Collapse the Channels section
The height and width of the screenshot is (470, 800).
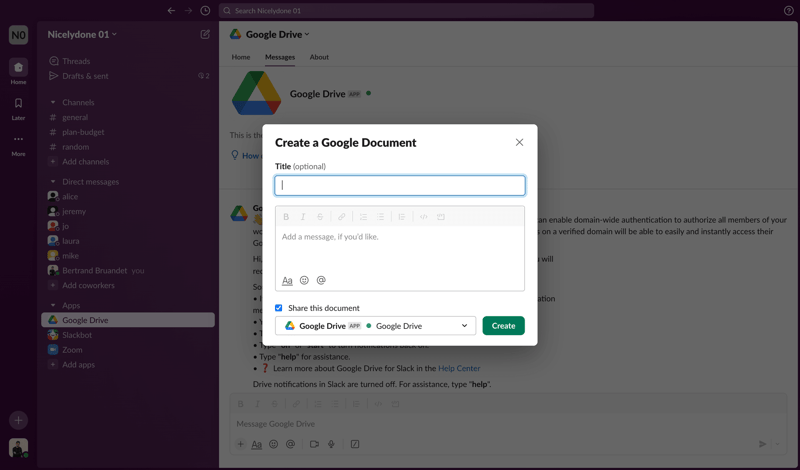[x=53, y=102]
